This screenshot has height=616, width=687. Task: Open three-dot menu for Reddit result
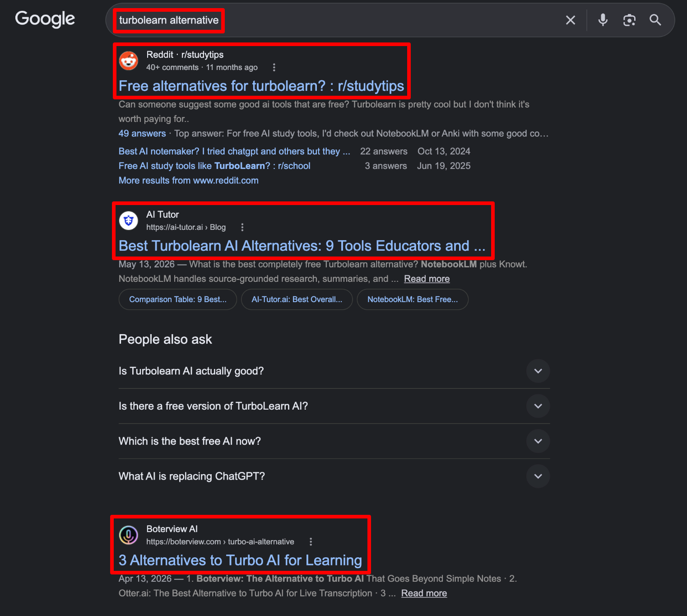(274, 67)
